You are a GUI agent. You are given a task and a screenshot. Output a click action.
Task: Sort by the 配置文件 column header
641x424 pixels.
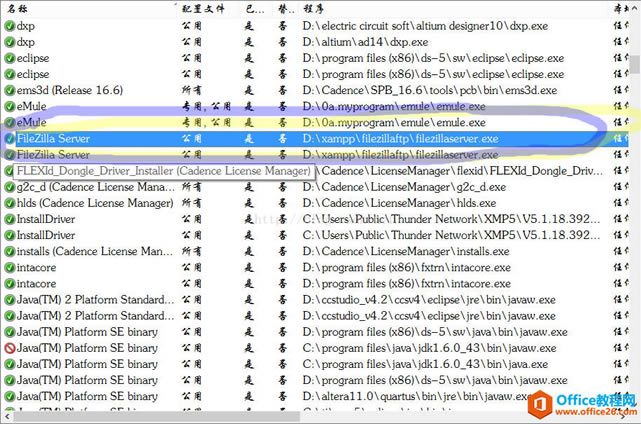203,9
